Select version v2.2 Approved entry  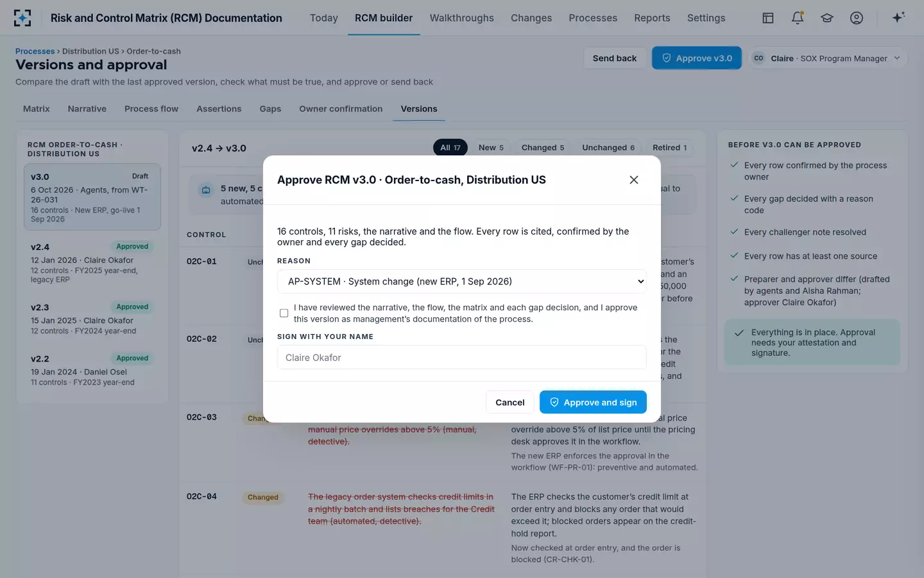[x=92, y=370]
